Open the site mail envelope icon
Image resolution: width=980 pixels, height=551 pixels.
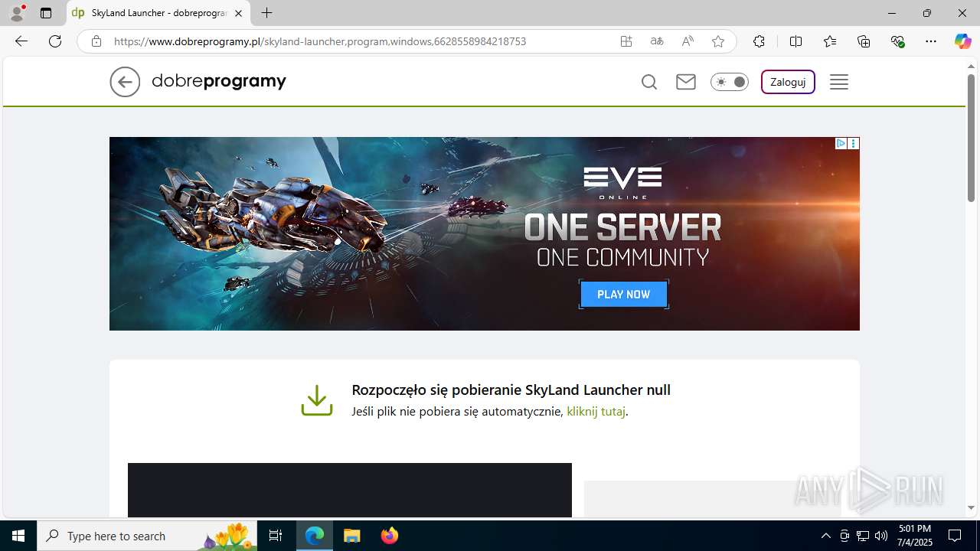pos(686,82)
